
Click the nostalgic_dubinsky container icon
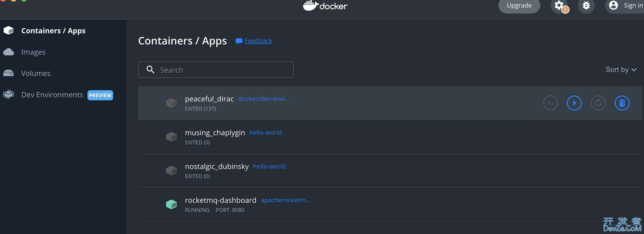[x=171, y=171]
